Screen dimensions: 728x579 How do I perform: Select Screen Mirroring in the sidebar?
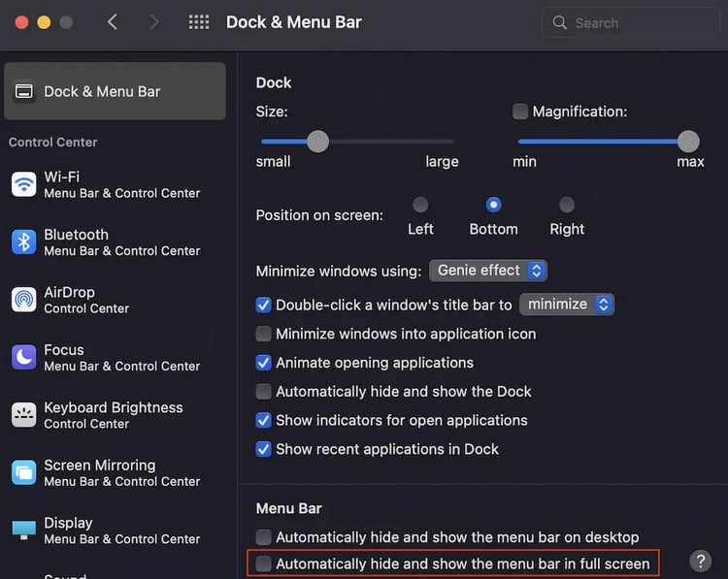coord(115,472)
